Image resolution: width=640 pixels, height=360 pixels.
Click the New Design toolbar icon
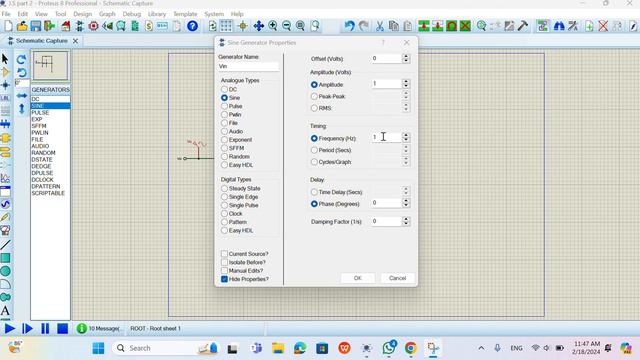click(8, 26)
